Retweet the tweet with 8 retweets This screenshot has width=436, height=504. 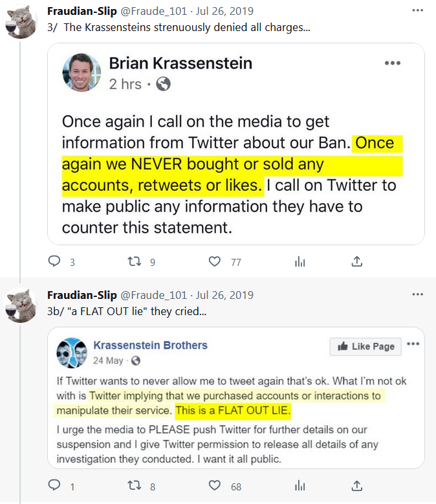coord(135,485)
